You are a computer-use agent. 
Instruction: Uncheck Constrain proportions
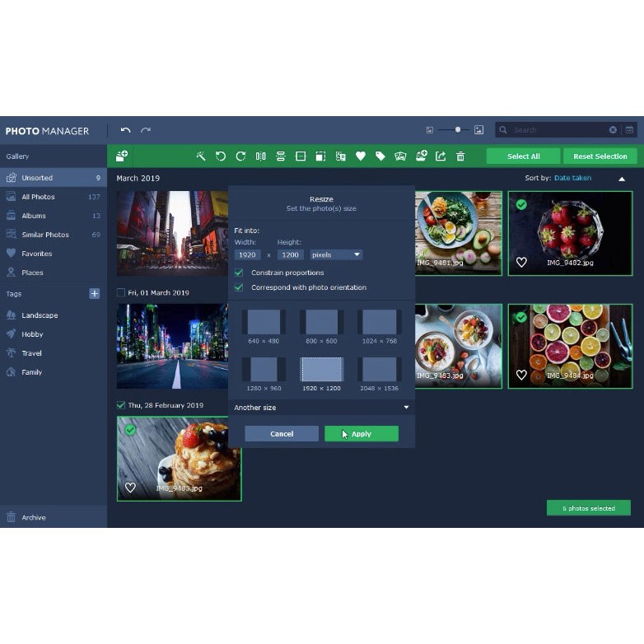[239, 273]
